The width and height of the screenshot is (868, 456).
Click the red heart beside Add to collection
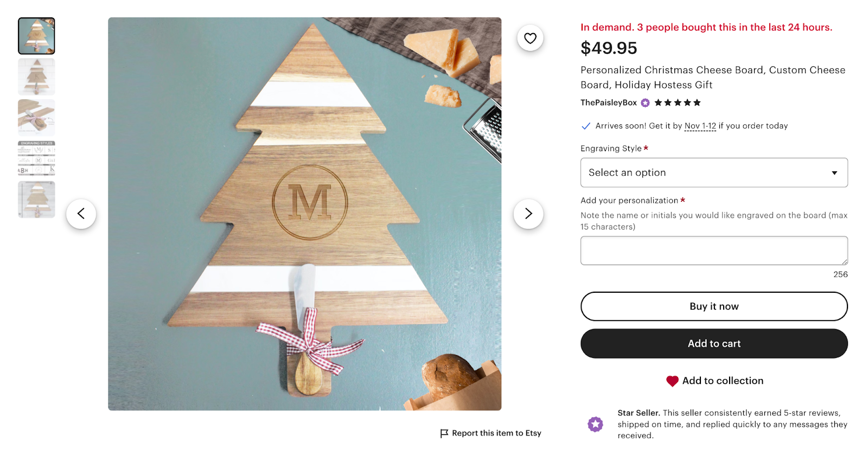(x=673, y=381)
